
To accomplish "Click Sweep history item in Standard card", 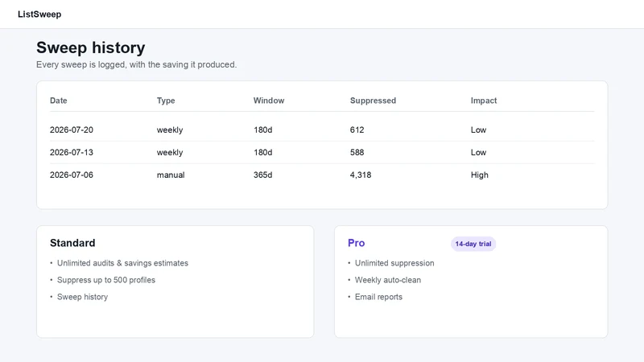I will click(x=82, y=297).
